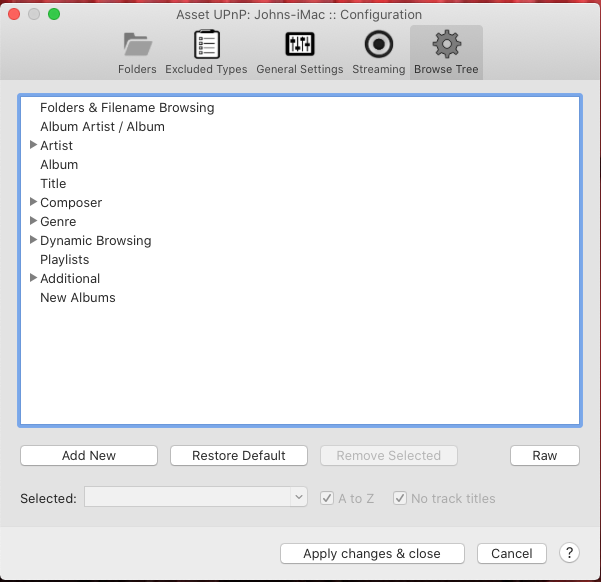Open the Streaming settings icon

coord(378,45)
